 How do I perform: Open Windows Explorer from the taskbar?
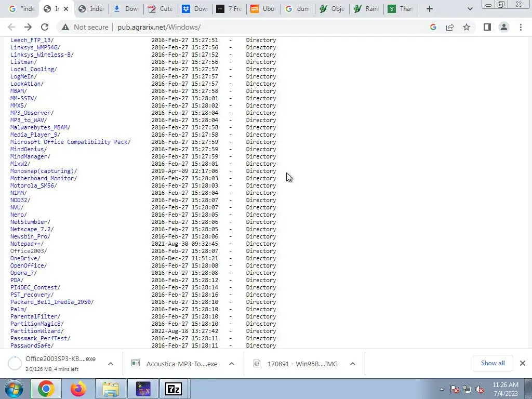(111, 389)
